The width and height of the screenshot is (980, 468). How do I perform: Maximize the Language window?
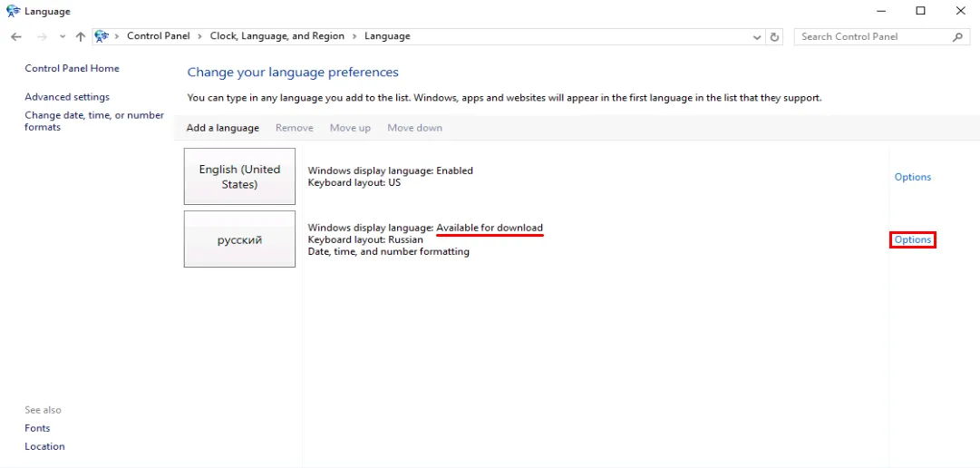point(920,11)
